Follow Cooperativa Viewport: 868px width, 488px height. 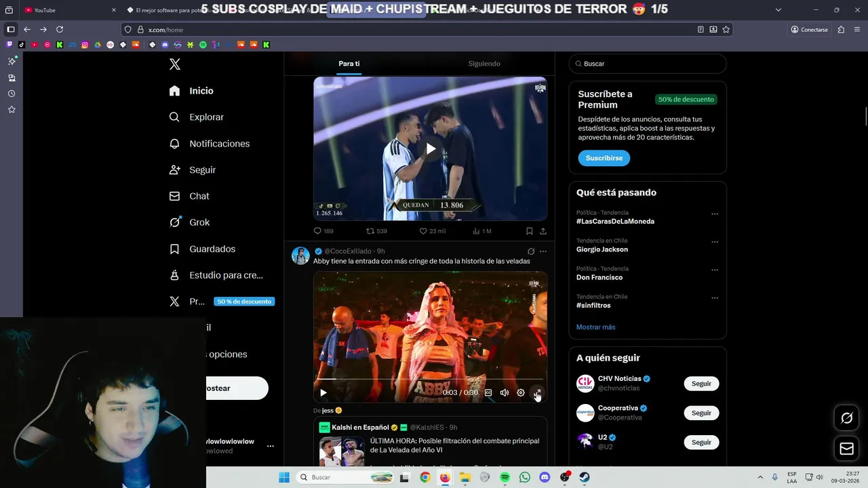701,413
